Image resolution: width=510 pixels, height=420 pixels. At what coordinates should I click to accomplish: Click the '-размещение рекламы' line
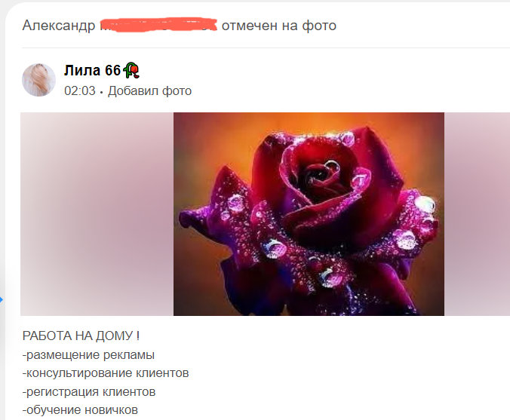click(x=88, y=354)
